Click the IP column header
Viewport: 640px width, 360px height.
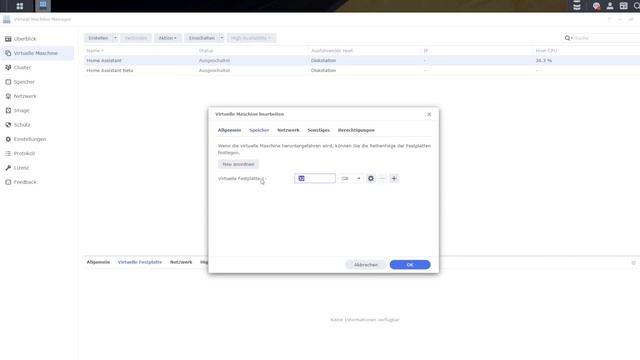(x=425, y=51)
